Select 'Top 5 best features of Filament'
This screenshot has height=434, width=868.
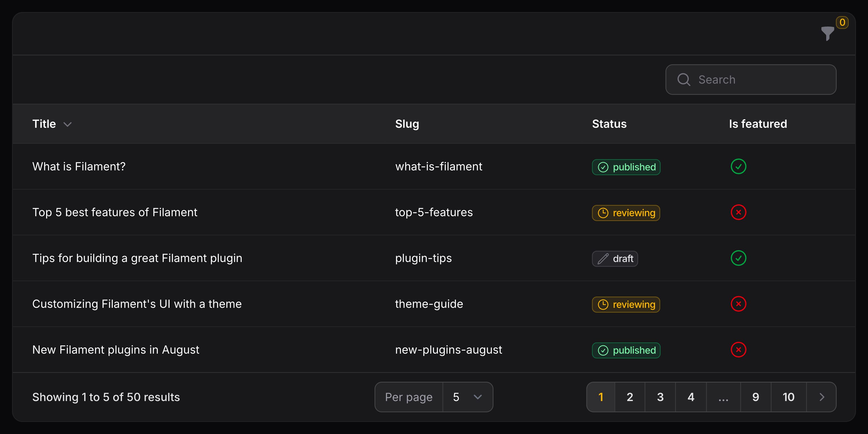(x=115, y=212)
